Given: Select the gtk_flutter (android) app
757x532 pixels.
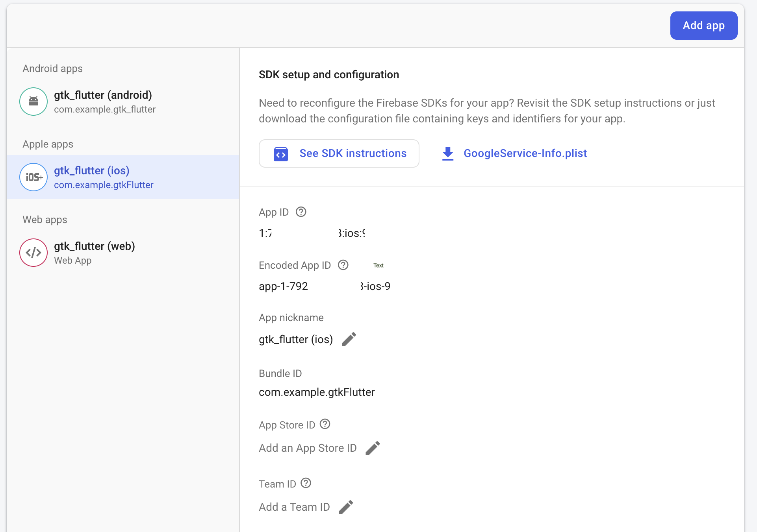Looking at the screenshot, I should [x=123, y=102].
